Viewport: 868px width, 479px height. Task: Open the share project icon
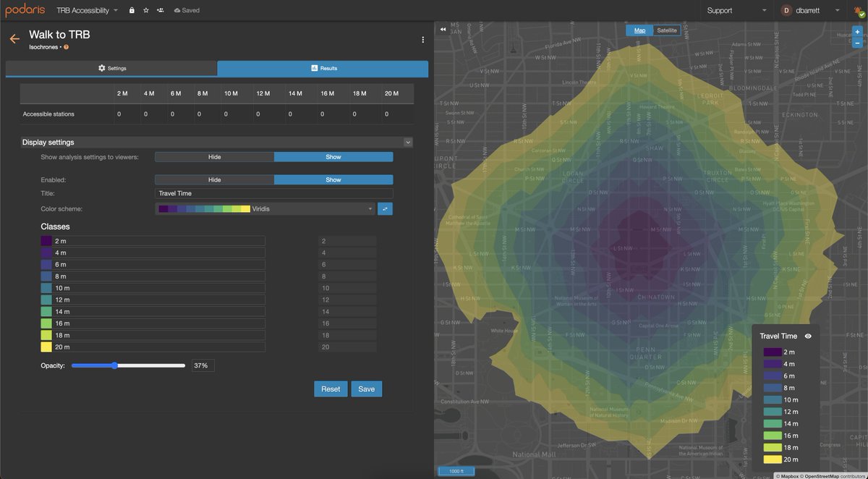[x=158, y=10]
